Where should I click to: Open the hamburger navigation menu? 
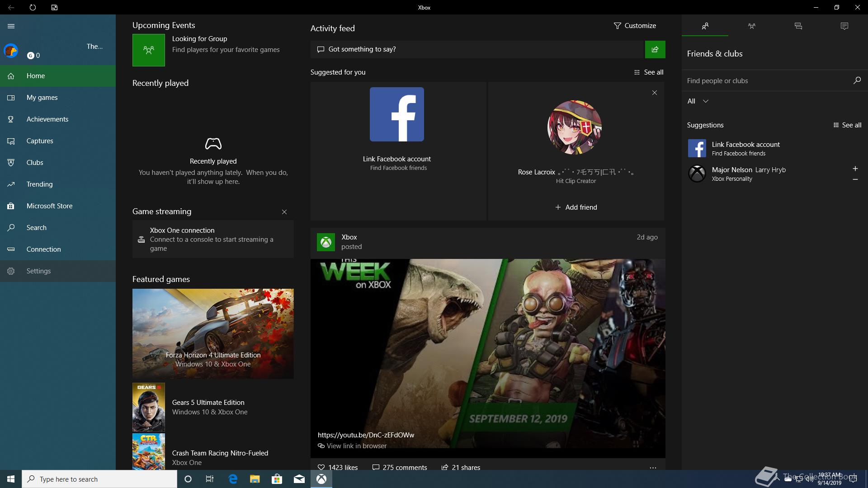[11, 26]
